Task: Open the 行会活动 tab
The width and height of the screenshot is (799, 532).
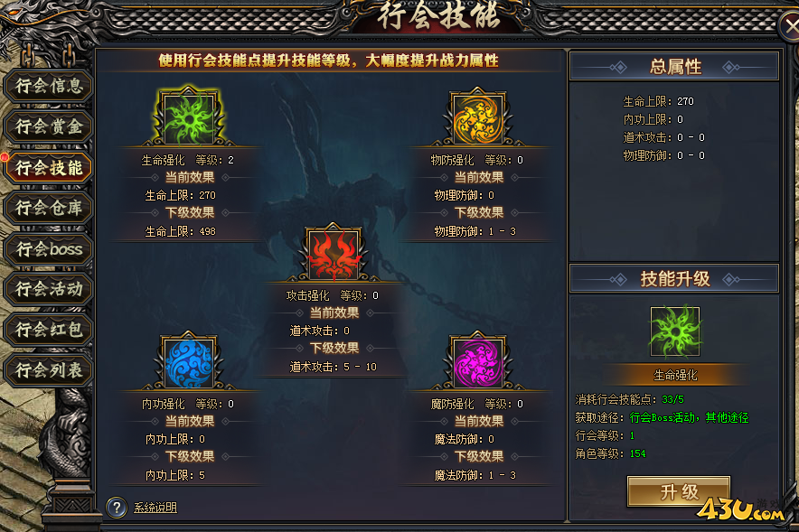Action: (x=49, y=289)
